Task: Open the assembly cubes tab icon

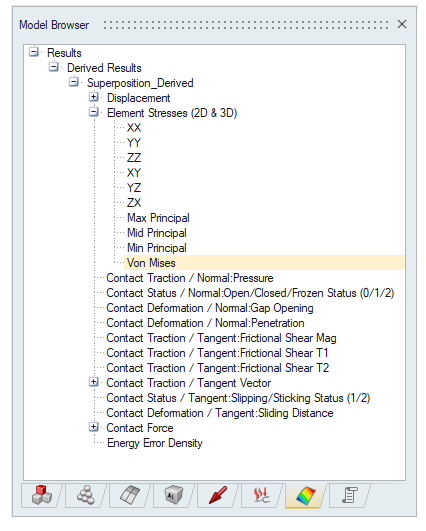Action: pyautogui.click(x=42, y=495)
